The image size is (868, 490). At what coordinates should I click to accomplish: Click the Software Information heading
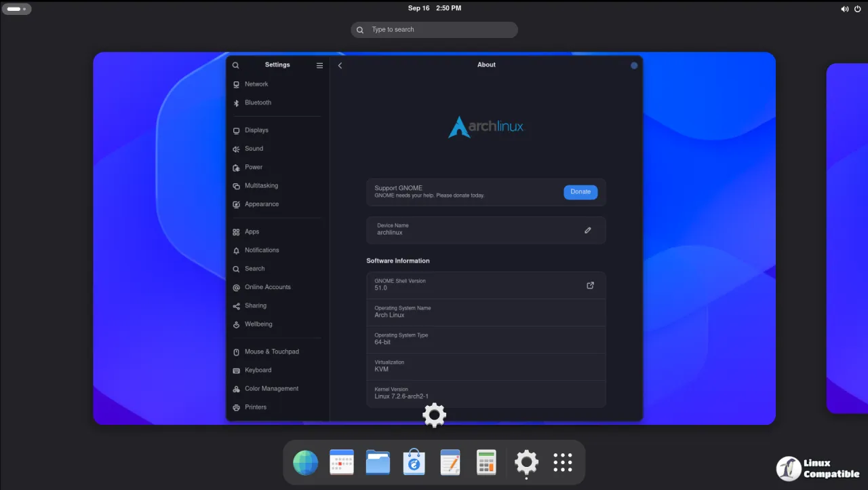pyautogui.click(x=398, y=261)
